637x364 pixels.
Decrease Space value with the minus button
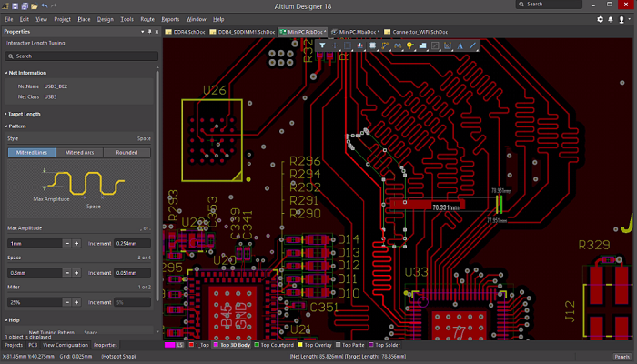(67, 273)
